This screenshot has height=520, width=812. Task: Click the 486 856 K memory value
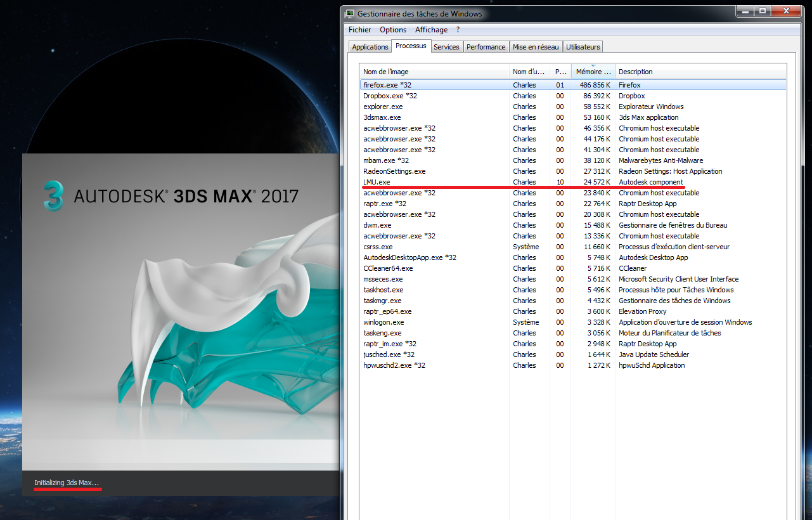(x=595, y=85)
